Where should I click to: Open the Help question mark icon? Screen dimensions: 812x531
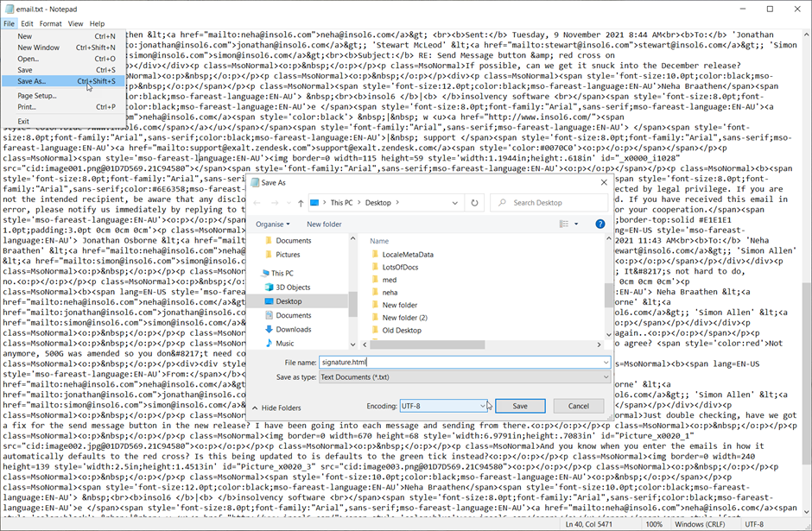click(599, 224)
